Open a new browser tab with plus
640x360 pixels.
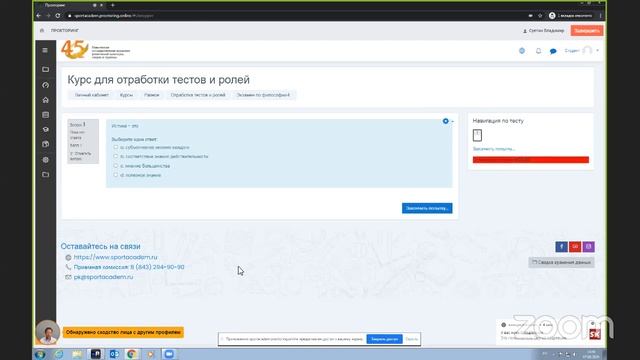[x=113, y=5]
